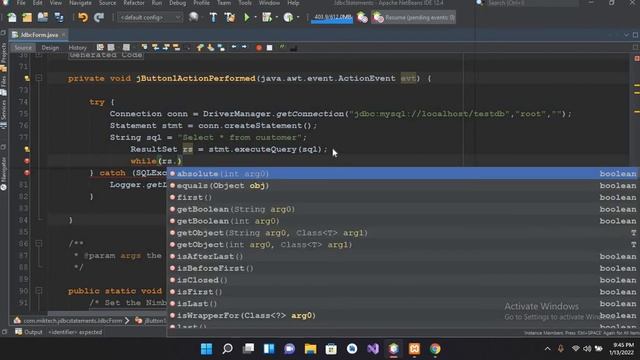Click the globe browser icon in toolbar
640x360 pixels.
[193, 18]
